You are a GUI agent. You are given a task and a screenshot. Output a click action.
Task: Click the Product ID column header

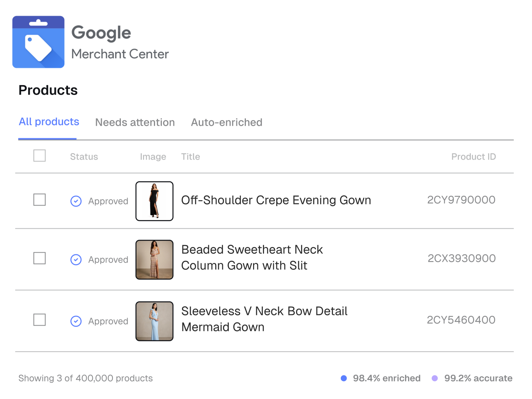coord(473,157)
